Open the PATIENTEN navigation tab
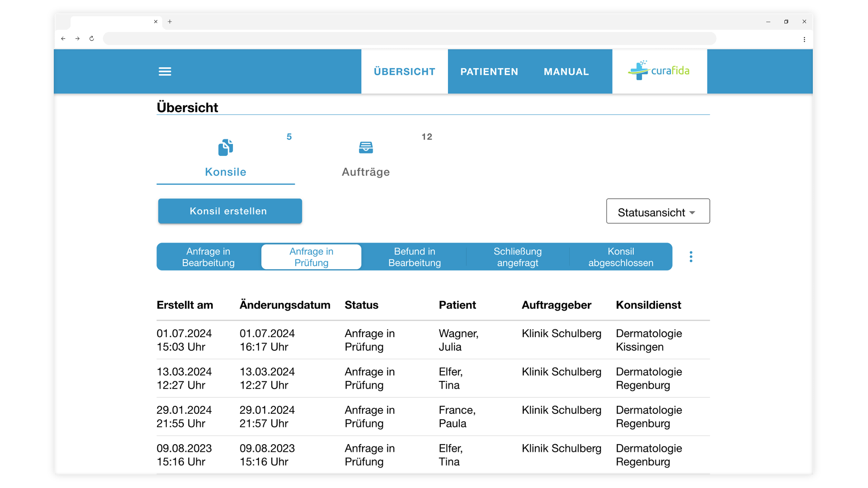Image resolution: width=868 pixels, height=488 pixels. pos(489,71)
